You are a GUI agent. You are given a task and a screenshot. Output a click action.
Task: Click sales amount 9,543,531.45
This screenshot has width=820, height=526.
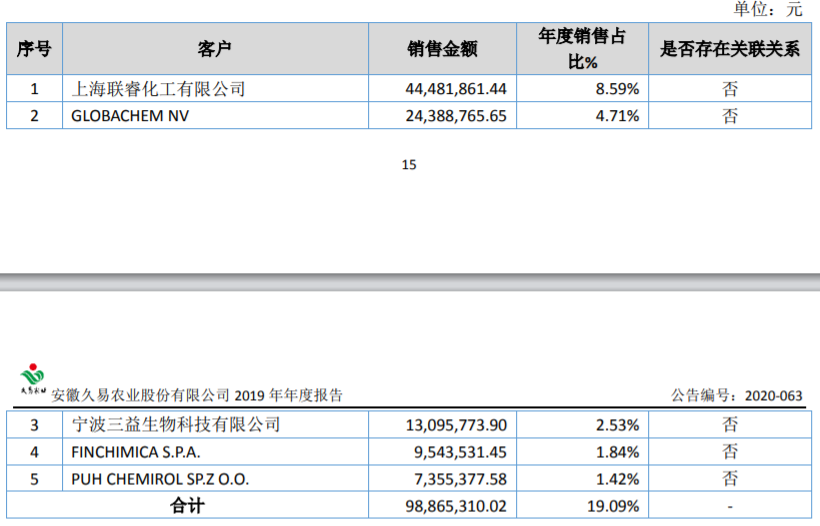click(460, 452)
